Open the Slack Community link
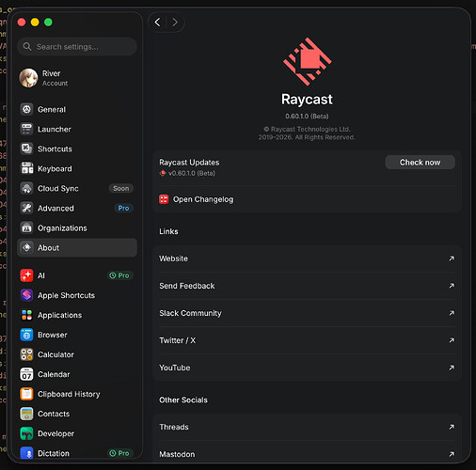The image size is (476, 470). coord(308,313)
